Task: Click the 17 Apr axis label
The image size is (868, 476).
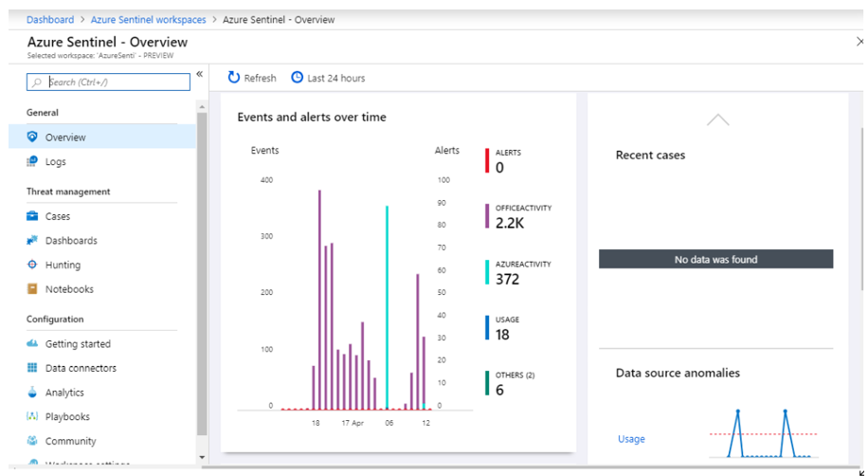Action: click(353, 423)
